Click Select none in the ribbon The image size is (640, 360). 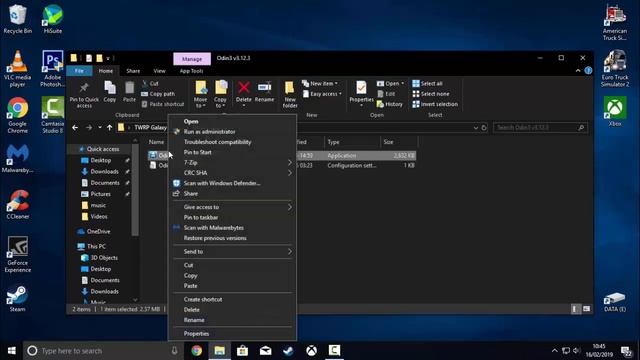pyautogui.click(x=431, y=94)
